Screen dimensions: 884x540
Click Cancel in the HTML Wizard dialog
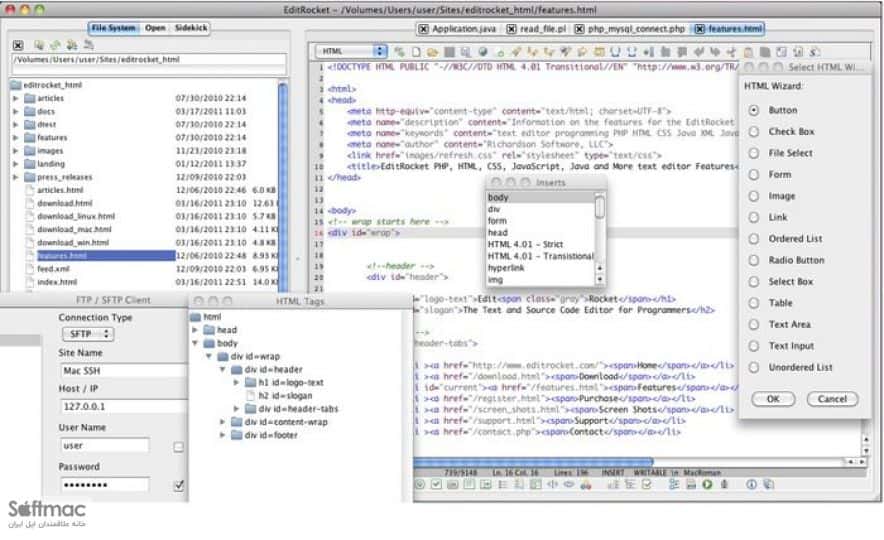[x=832, y=399]
